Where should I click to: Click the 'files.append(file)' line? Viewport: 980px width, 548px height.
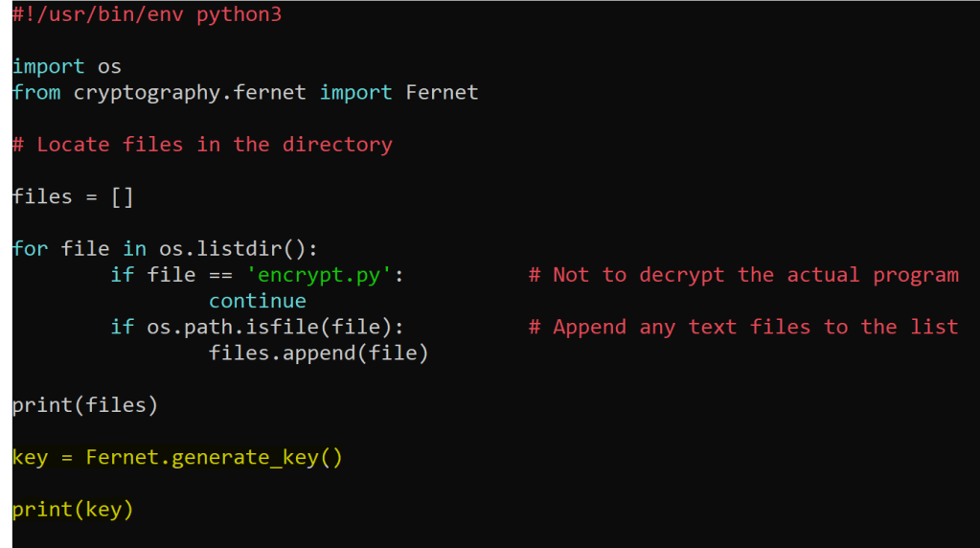[319, 354]
